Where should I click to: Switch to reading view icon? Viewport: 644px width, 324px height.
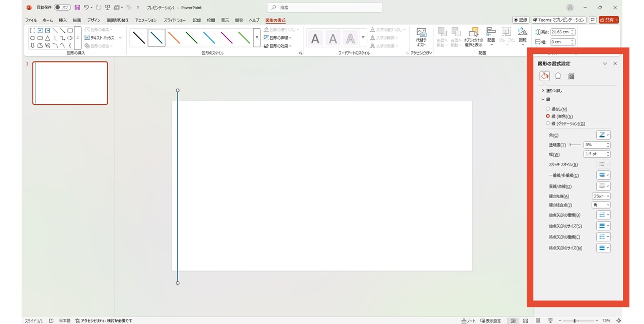pyautogui.click(x=538, y=320)
